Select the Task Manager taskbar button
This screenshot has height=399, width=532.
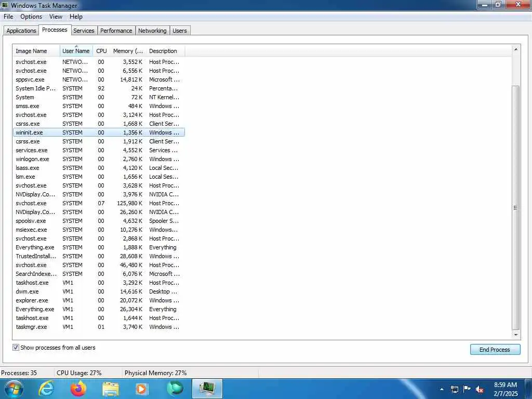click(x=207, y=389)
